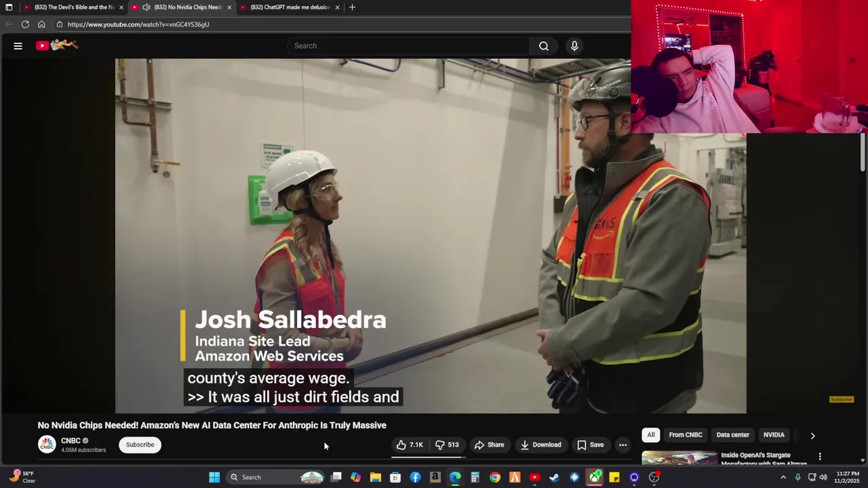Open the YouTube hamburger guide menu
This screenshot has width=868, height=488.
(x=18, y=46)
